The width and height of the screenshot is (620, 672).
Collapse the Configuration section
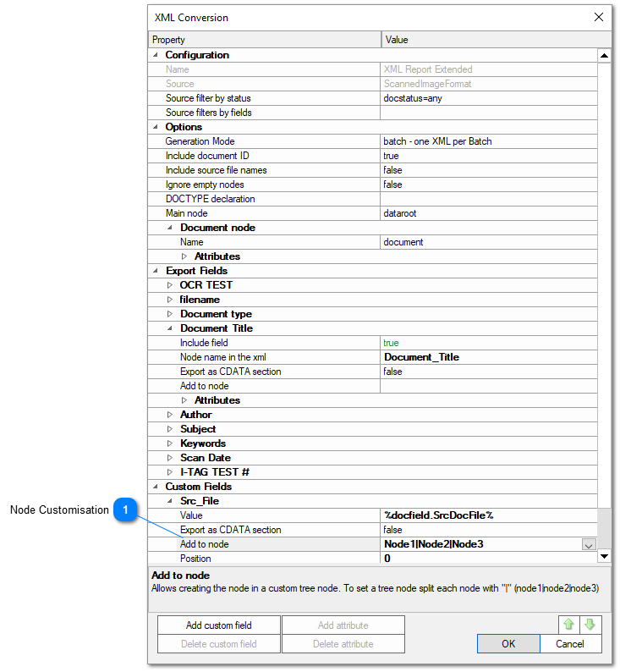(156, 55)
